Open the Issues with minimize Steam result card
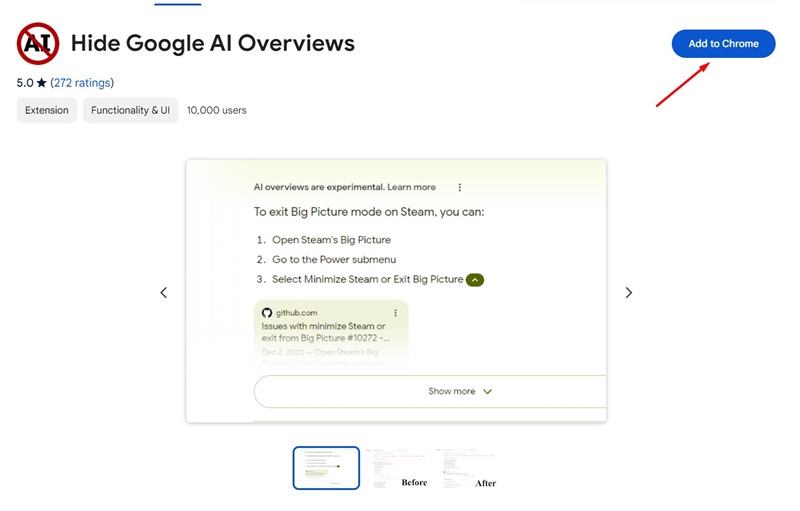This screenshot has height=511, width=800. (331, 334)
